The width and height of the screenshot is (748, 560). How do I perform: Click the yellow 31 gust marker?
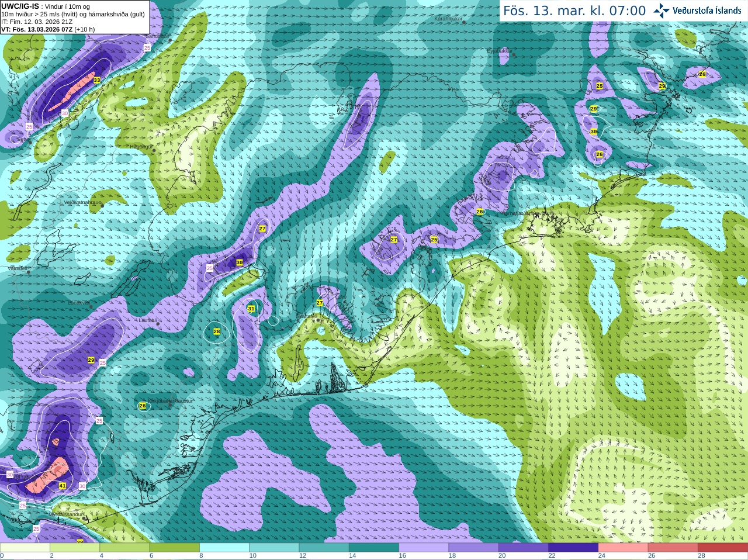251,309
